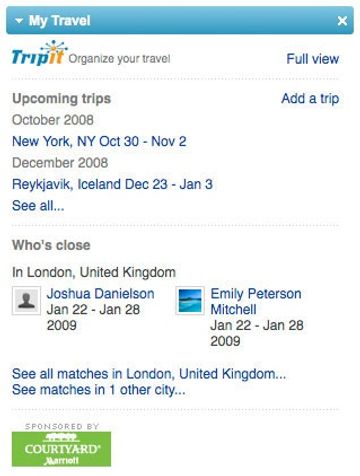The width and height of the screenshot is (360, 476).
Task: Click See all... upcoming trips
Action: pos(38,206)
